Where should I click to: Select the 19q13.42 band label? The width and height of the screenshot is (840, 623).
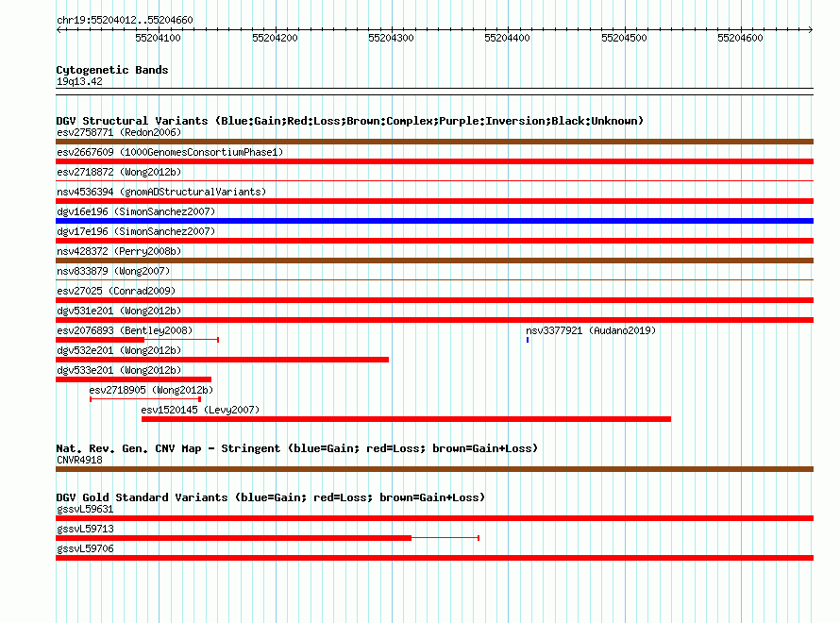[79, 81]
